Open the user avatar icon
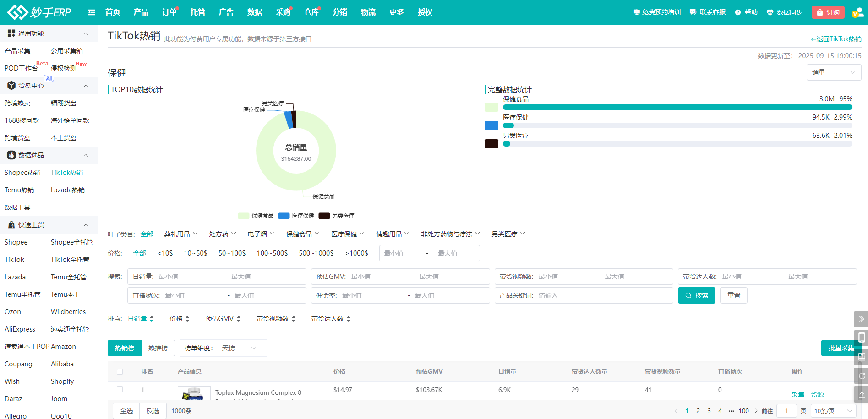The width and height of the screenshot is (868, 419). 857,12
